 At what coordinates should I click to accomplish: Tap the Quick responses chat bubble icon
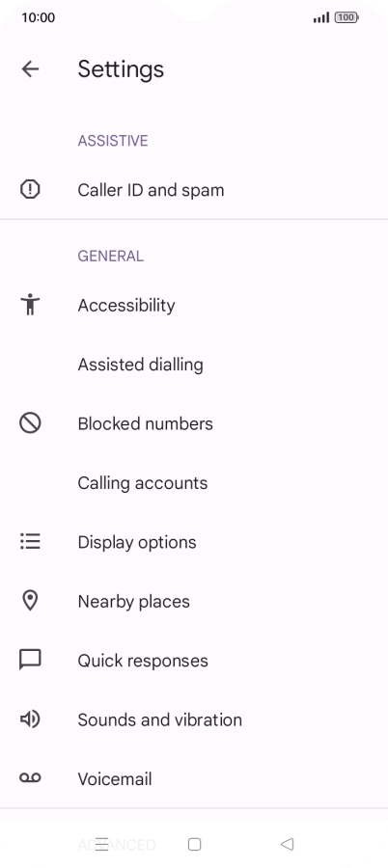coord(30,661)
